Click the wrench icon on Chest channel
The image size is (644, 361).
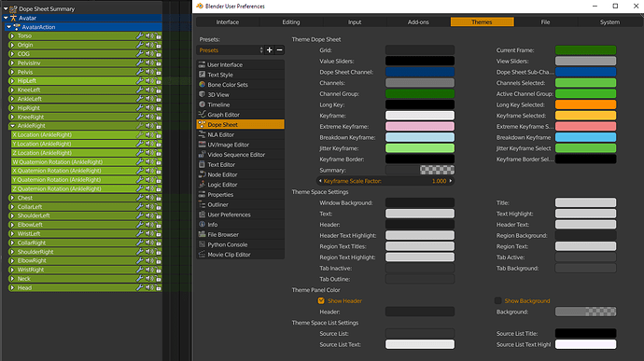pyautogui.click(x=140, y=198)
